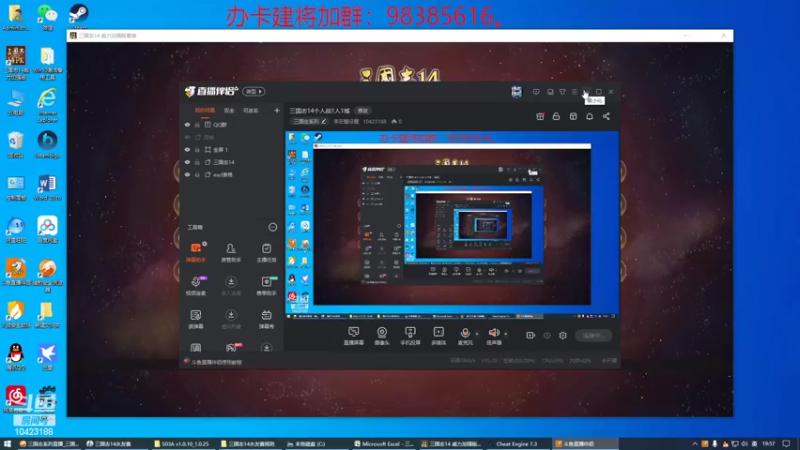800x450 pixels.
Task: Expand the toolbox more options circle
Action: pyautogui.click(x=272, y=227)
